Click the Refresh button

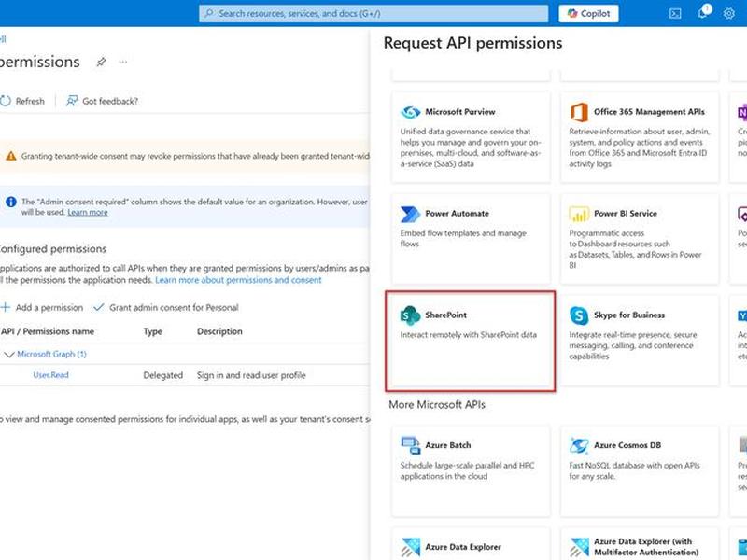click(x=22, y=101)
